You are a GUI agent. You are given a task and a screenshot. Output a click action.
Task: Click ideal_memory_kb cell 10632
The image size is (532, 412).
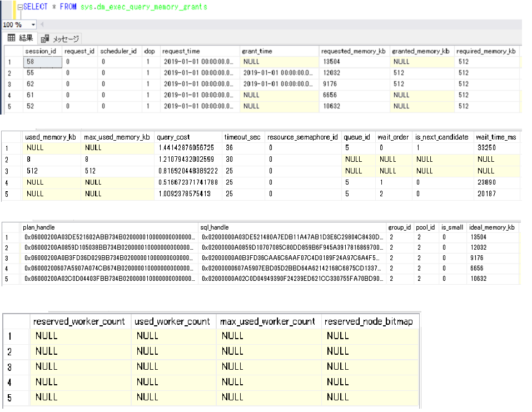pyautogui.click(x=493, y=279)
